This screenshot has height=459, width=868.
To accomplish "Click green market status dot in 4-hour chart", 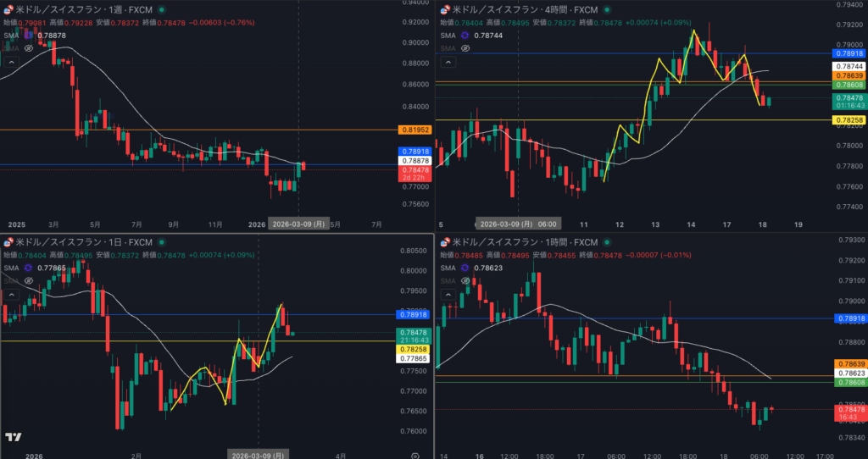I will (605, 9).
